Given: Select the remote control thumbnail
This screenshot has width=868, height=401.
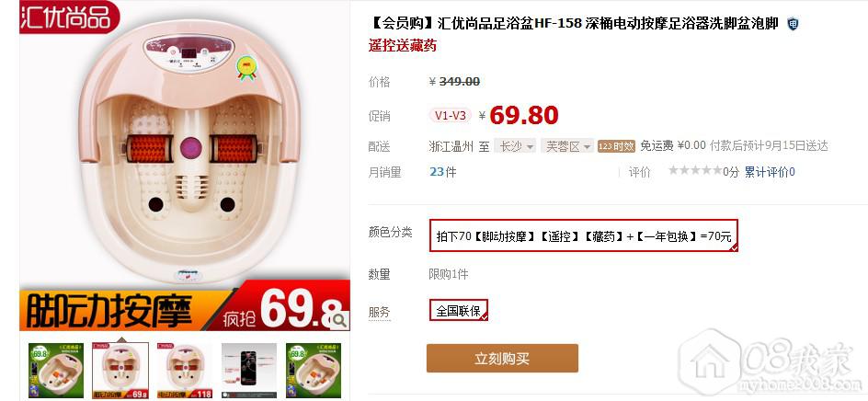Looking at the screenshot, I should pyautogui.click(x=249, y=371).
